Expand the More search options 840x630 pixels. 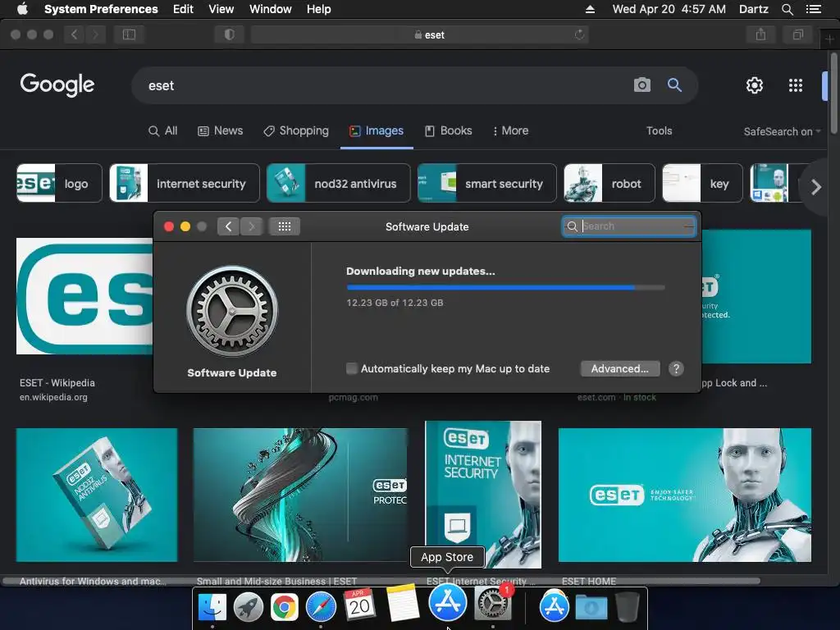pyautogui.click(x=510, y=130)
